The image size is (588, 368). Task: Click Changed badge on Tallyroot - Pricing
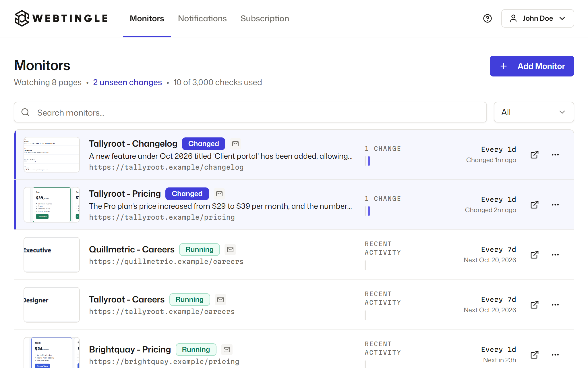[x=187, y=194]
